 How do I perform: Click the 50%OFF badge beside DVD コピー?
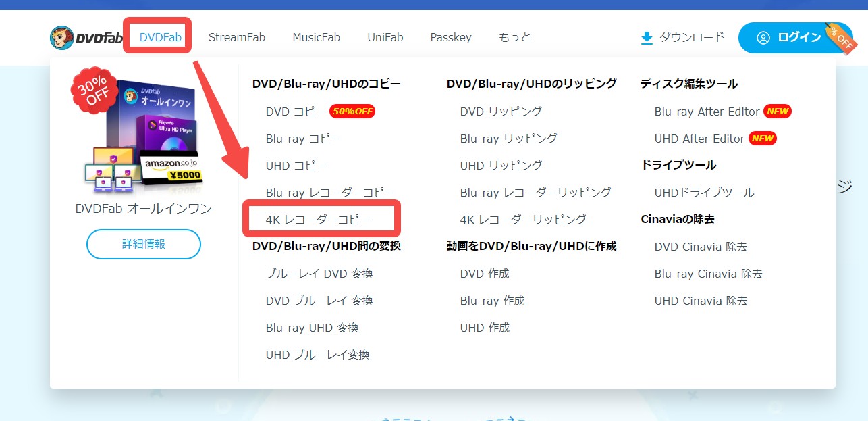352,112
